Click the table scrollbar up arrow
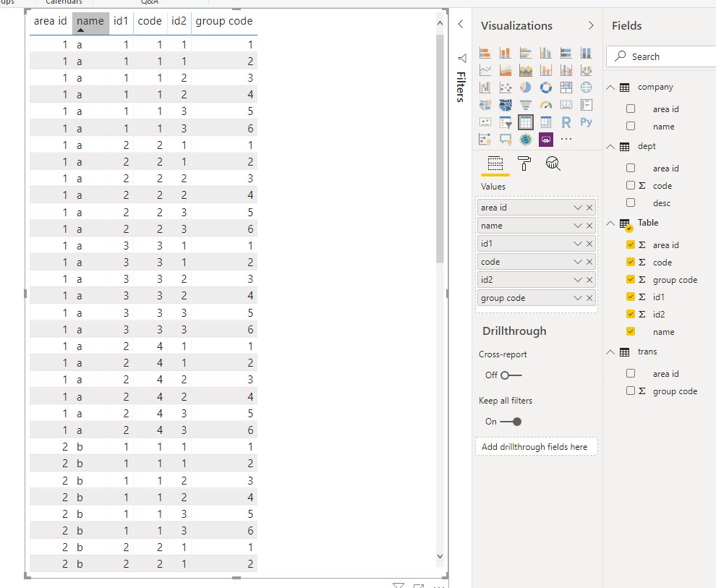Screen dimensions: 716x588 (440, 23)
